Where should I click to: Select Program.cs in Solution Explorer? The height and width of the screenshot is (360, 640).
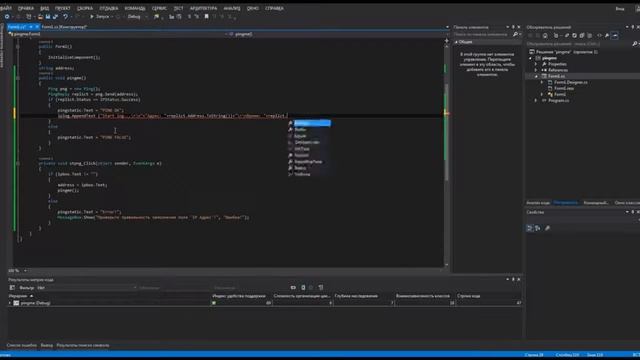[558, 100]
